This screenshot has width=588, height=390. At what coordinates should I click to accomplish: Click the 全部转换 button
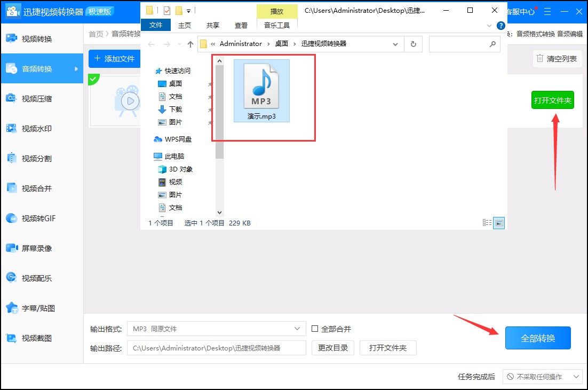(x=537, y=338)
